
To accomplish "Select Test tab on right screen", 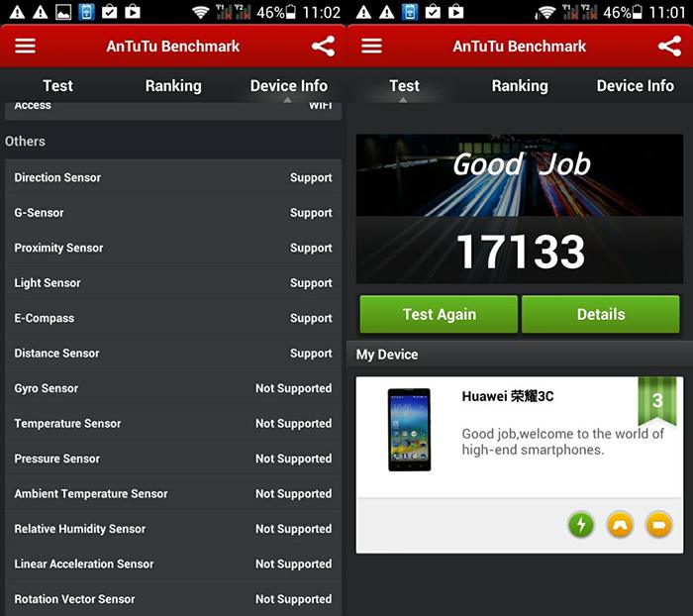I will click(x=404, y=86).
